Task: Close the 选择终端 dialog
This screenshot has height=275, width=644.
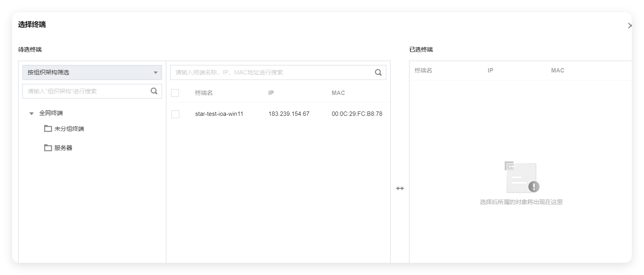Action: coord(630,26)
